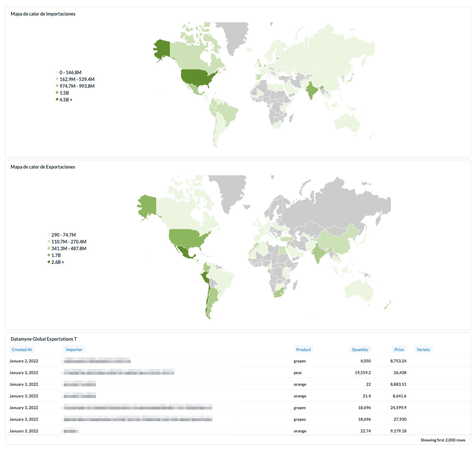The height and width of the screenshot is (449, 476).
Task: Select the 2.6B + export legend entry
Action: 58,262
